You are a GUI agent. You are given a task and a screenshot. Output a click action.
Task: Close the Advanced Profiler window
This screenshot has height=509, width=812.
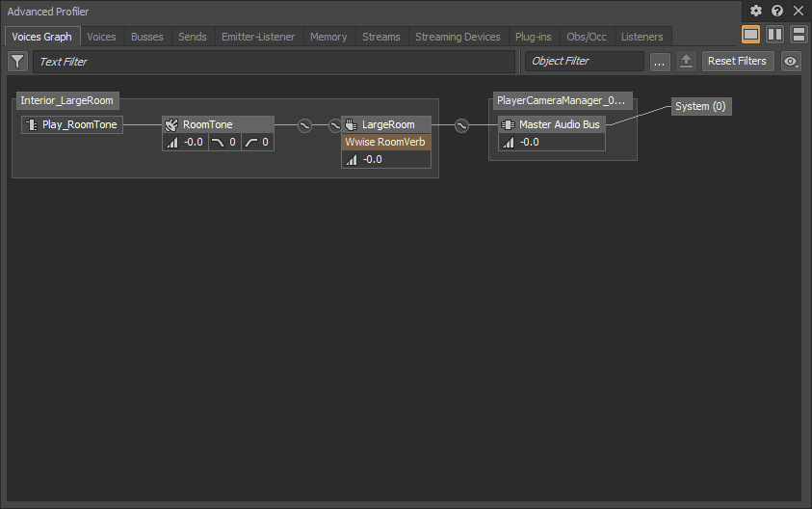tap(798, 11)
